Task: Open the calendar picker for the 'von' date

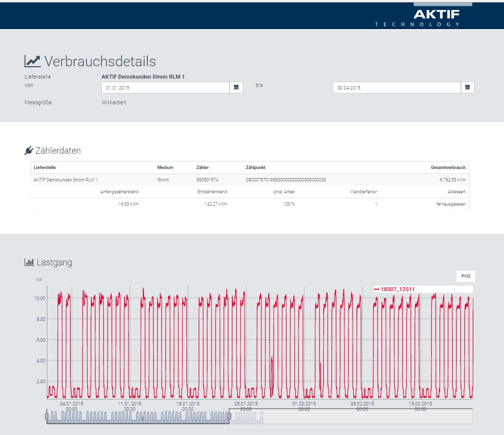Action: [236, 87]
